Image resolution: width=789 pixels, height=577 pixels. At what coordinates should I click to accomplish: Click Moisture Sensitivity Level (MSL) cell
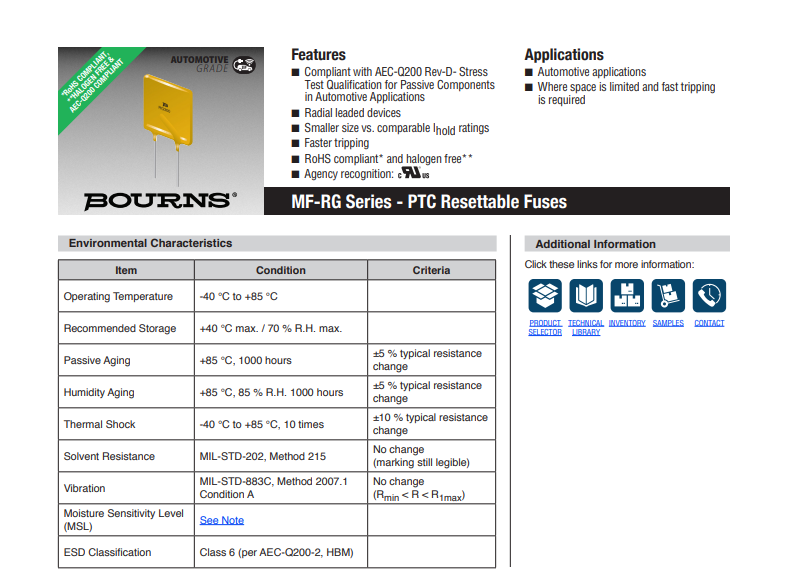(x=124, y=520)
